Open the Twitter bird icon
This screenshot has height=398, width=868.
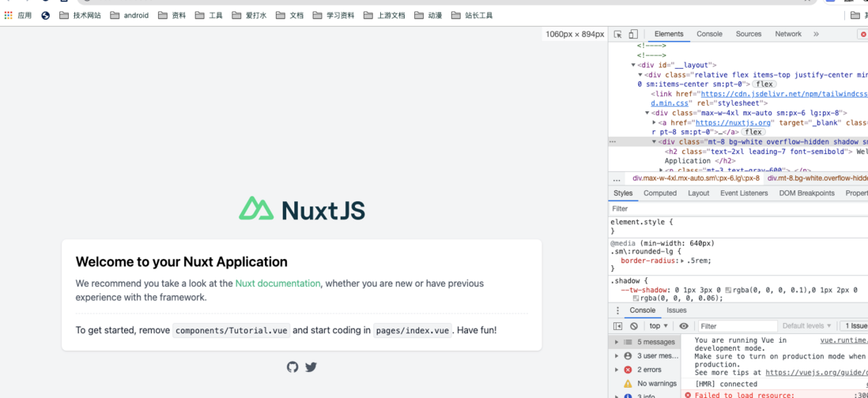[311, 366]
